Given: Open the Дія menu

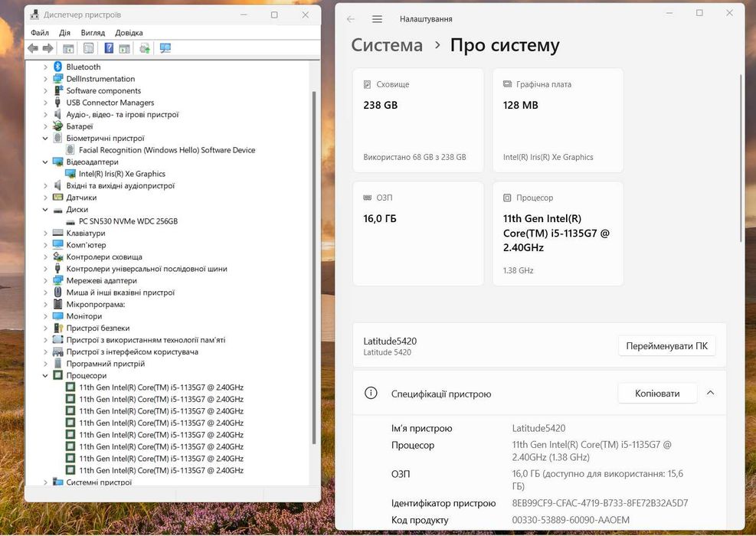Looking at the screenshot, I should click(64, 33).
